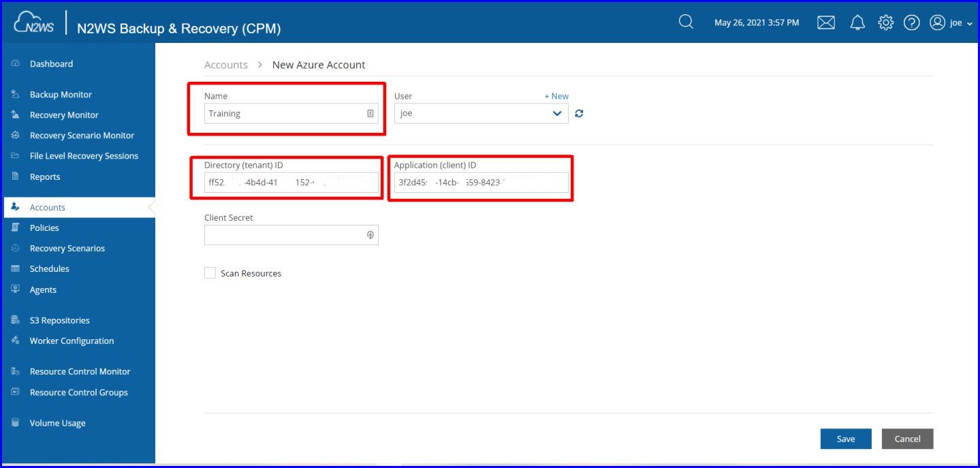Click the Client Secret input field
The image size is (980, 468).
point(291,235)
